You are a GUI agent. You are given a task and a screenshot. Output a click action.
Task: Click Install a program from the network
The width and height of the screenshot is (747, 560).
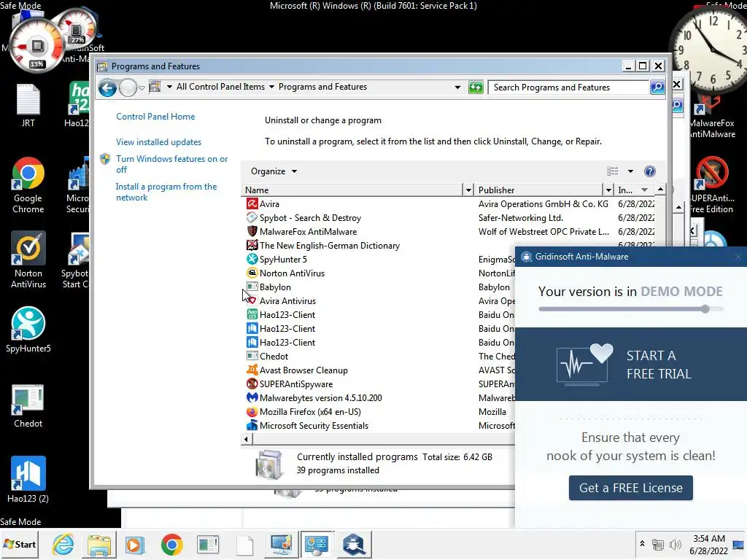(x=166, y=192)
